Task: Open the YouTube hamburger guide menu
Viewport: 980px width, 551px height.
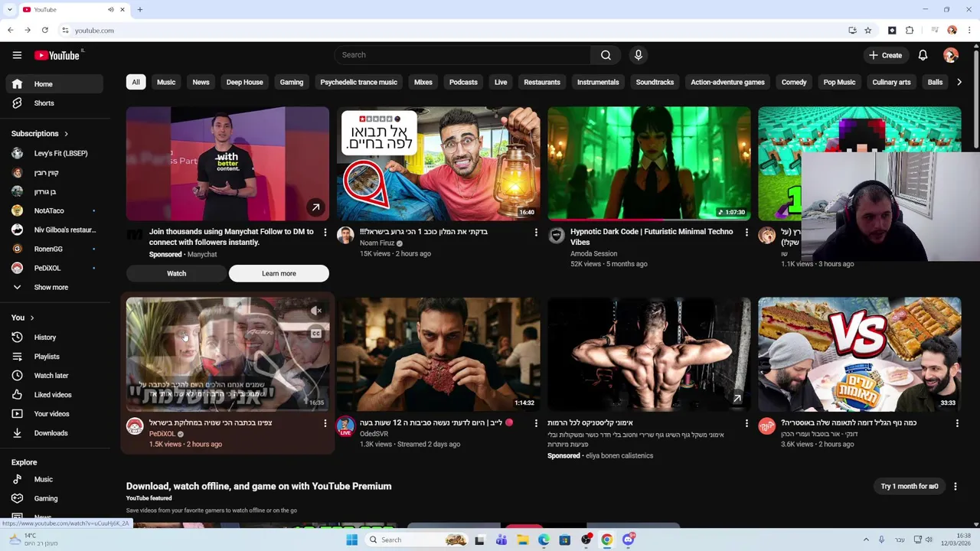Action: (17, 55)
